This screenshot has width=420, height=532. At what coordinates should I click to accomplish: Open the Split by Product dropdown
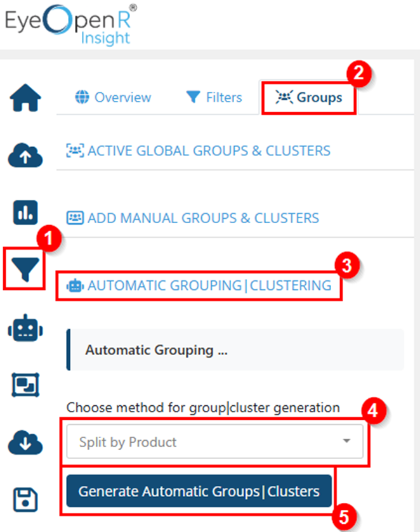214,442
